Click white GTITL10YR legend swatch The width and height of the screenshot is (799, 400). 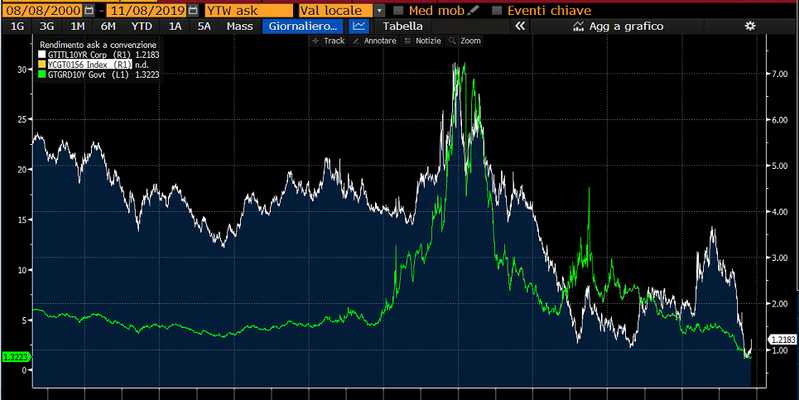42,55
